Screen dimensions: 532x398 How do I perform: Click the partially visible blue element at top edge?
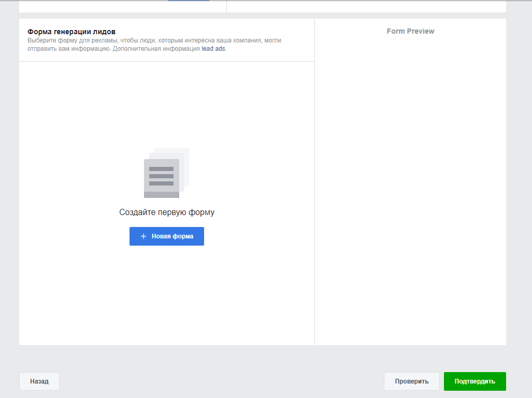(x=189, y=1)
